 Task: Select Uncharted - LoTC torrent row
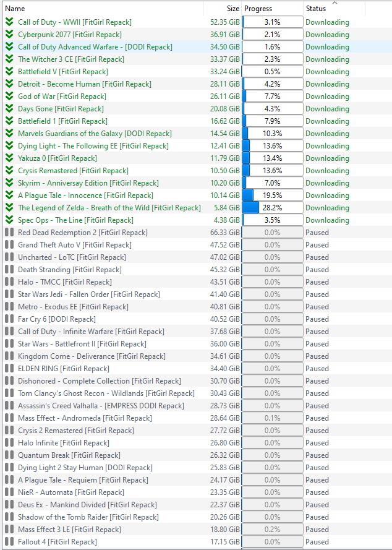[197, 257]
